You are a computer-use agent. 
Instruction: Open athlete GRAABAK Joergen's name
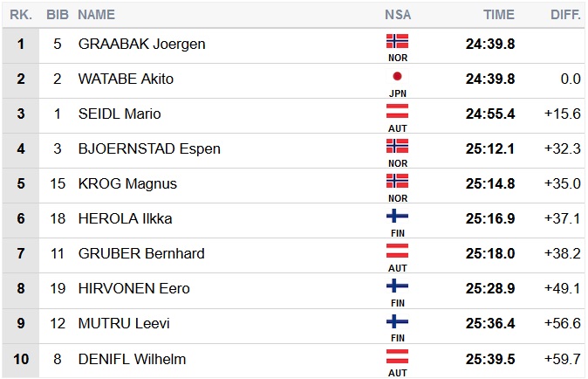click(x=141, y=44)
